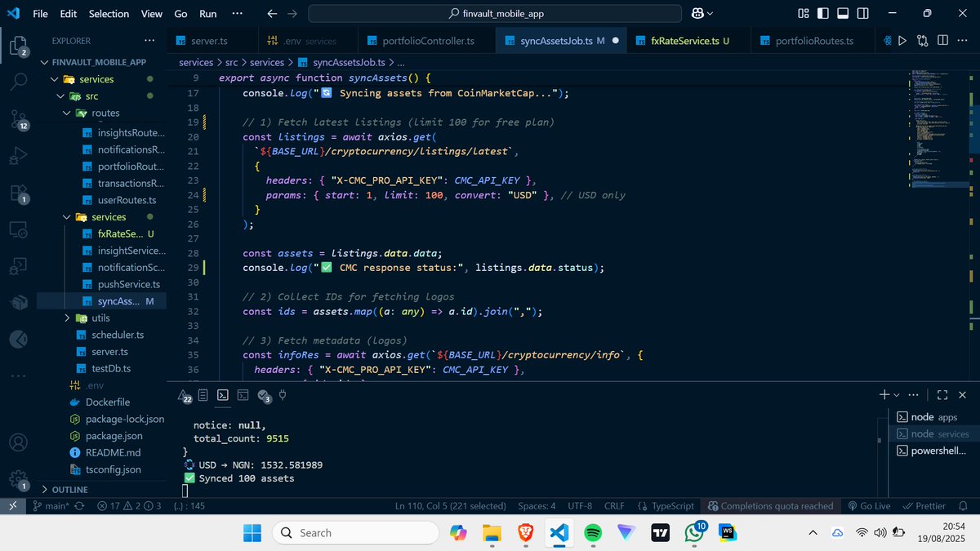The height and width of the screenshot is (551, 980).
Task: Open the Extensions view in activity bar
Action: (18, 193)
